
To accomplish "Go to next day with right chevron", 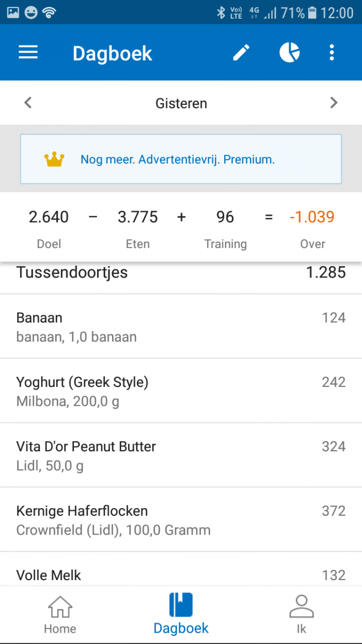I will 334,103.
